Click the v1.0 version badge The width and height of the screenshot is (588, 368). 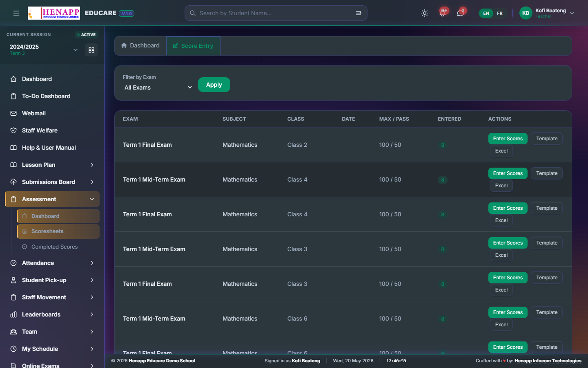point(127,13)
